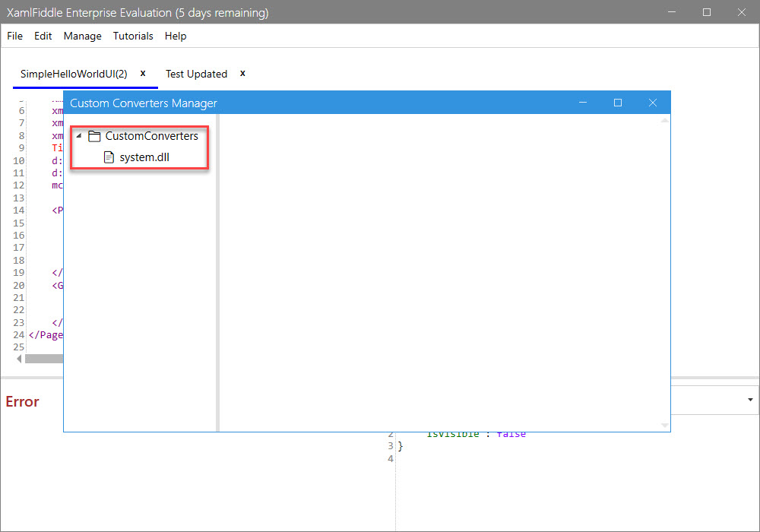Image resolution: width=760 pixels, height=532 pixels.
Task: Close the Custom Converters Manager window
Action: [653, 103]
